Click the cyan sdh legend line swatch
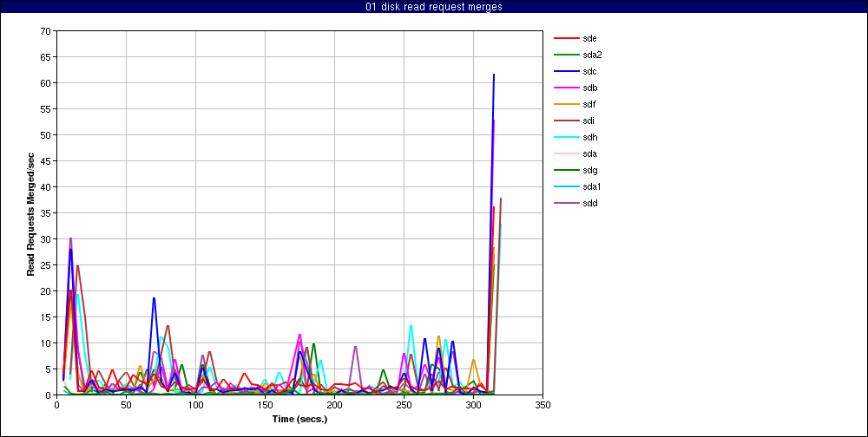This screenshot has width=868, height=437. (x=565, y=137)
